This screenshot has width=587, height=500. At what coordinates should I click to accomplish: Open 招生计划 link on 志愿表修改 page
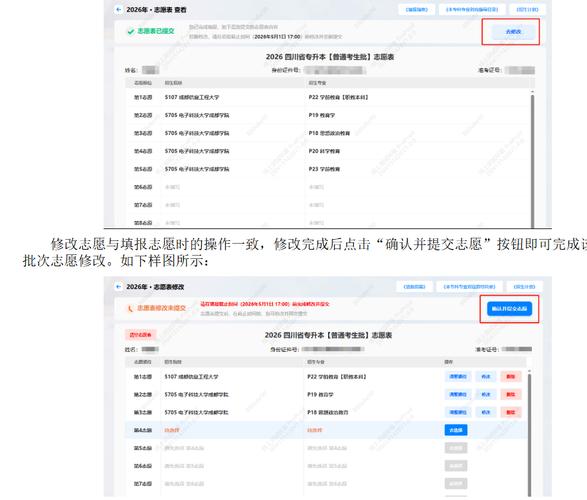524,287
